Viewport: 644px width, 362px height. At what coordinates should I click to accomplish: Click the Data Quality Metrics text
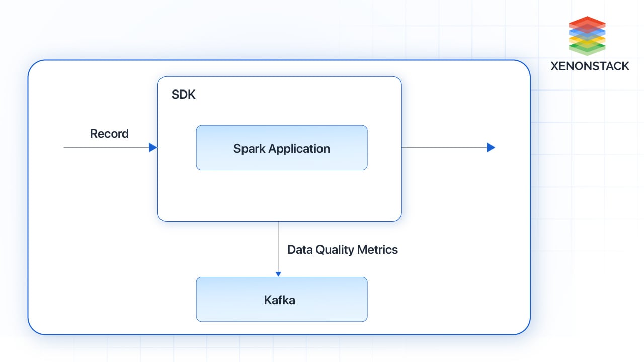tap(343, 249)
